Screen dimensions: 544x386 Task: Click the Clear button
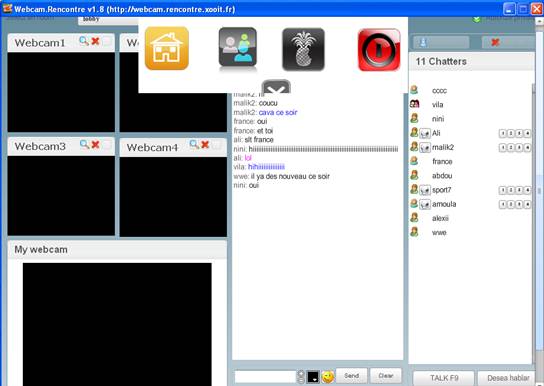coord(386,376)
